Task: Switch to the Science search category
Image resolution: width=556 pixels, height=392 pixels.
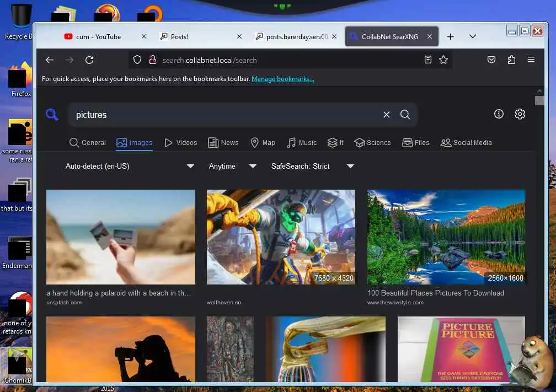Action: (x=373, y=142)
